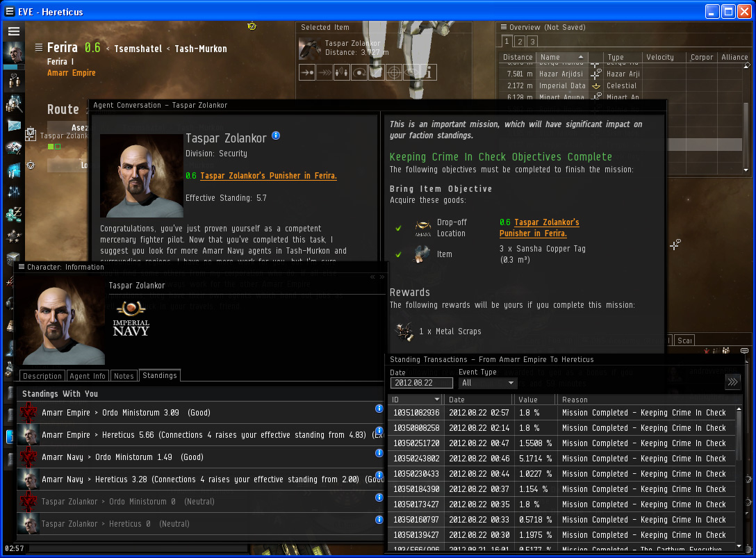The width and height of the screenshot is (756, 558).
Task: Click Distance column header in Overview
Action: 518,57
